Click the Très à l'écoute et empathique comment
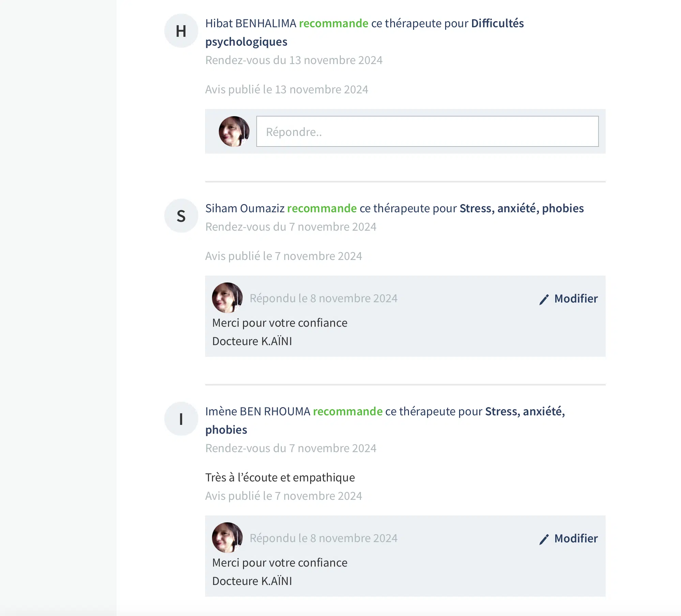The image size is (681, 616). click(280, 478)
